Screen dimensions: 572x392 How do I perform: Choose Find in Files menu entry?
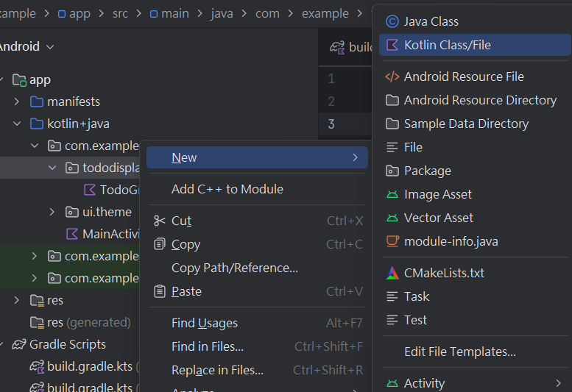[207, 346]
